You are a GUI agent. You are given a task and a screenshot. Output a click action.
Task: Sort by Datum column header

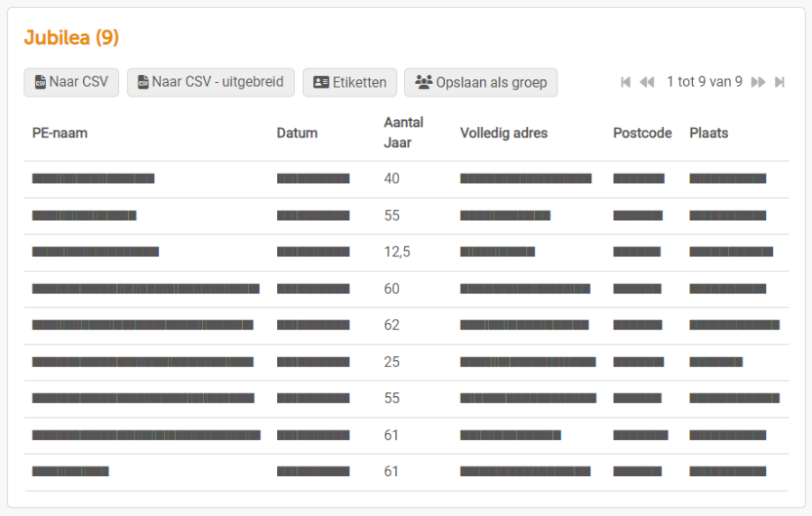297,133
